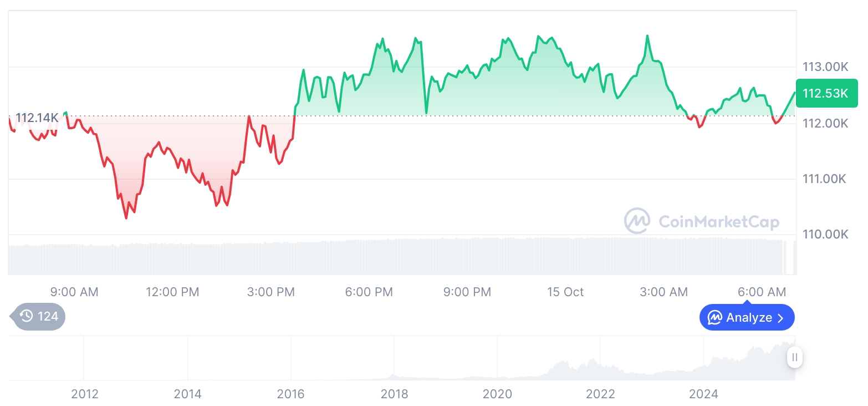
Task: Click the CoinMarketCap watermark logo icon
Action: 637,221
